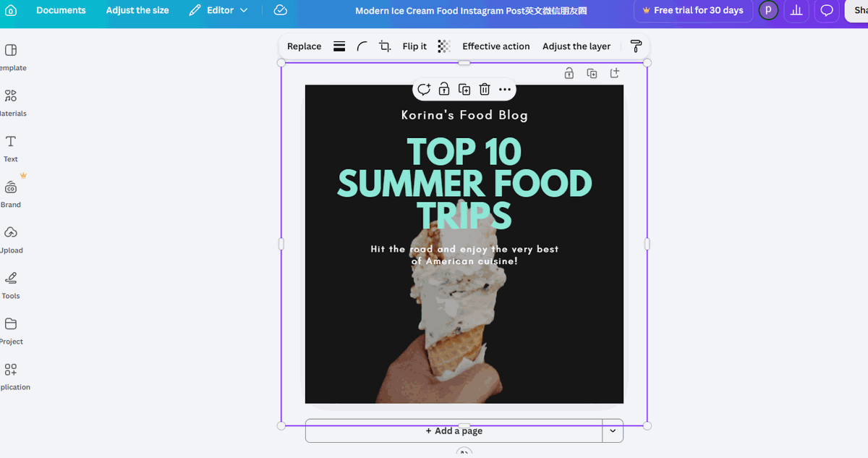Click the Replace button in toolbar
868x458 pixels.
click(304, 46)
